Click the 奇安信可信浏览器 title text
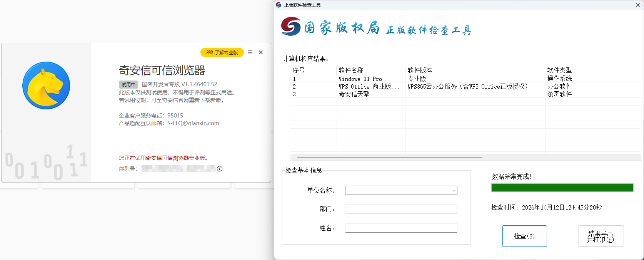 [162, 70]
